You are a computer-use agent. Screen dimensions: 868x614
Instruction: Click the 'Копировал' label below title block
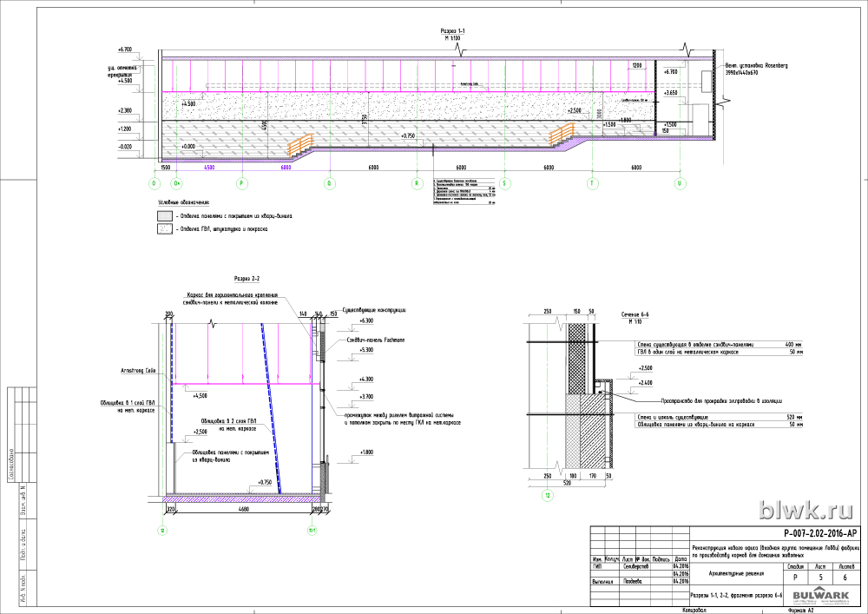pyautogui.click(x=694, y=610)
